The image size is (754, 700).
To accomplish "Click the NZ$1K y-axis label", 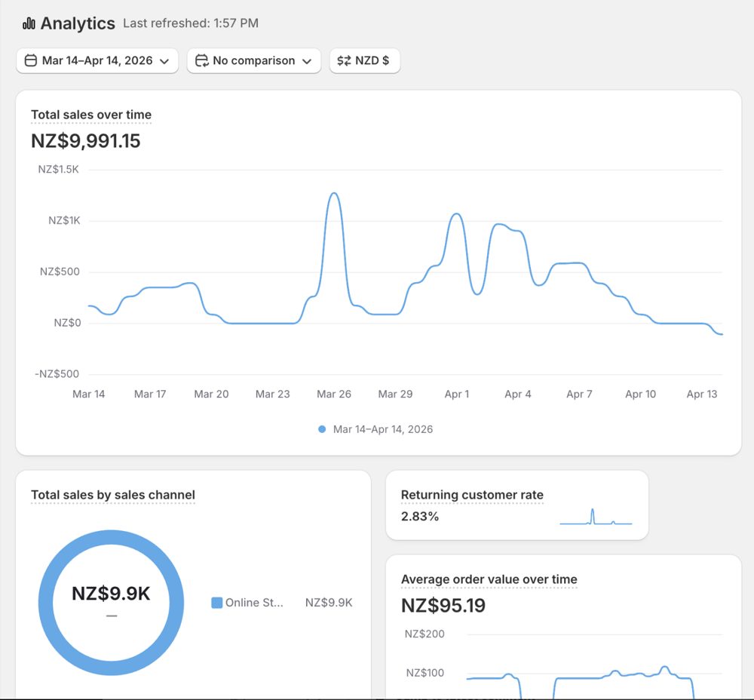I will coord(64,220).
